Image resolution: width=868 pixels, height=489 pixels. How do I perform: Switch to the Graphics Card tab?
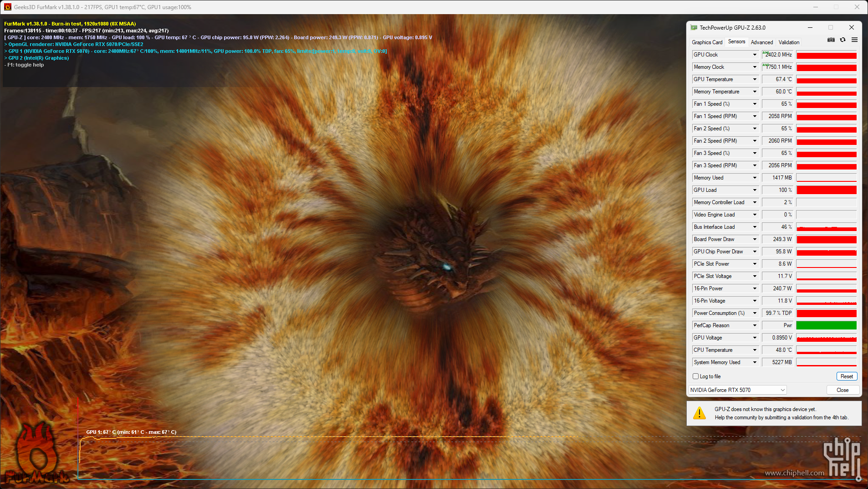pos(707,42)
